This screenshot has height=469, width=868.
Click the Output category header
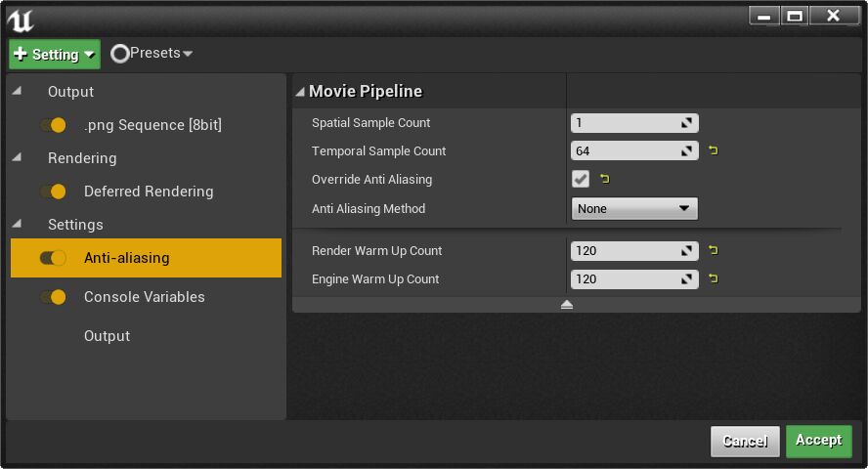click(70, 91)
